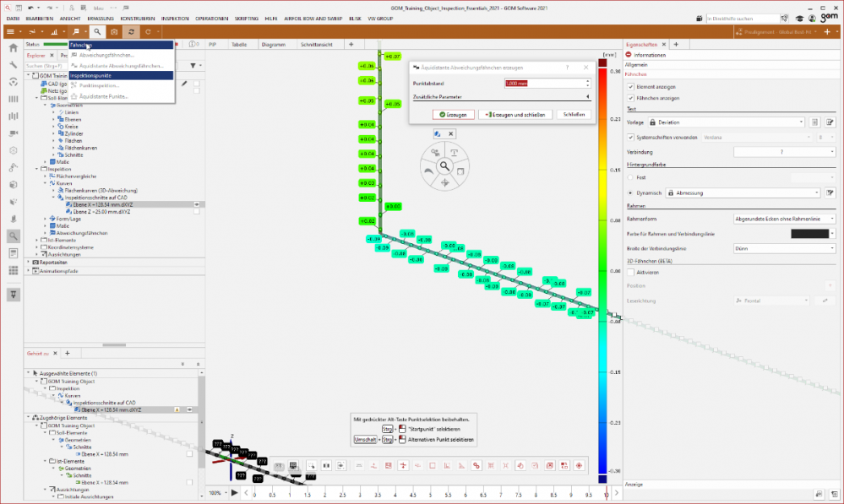Open the hamburger menu icon in orange toolbar

(x=10, y=32)
